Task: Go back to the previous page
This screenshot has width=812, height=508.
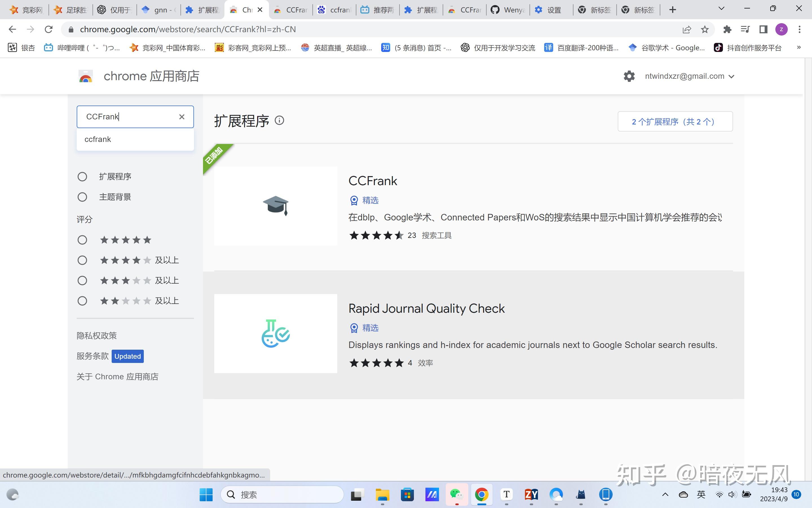Action: click(12, 30)
